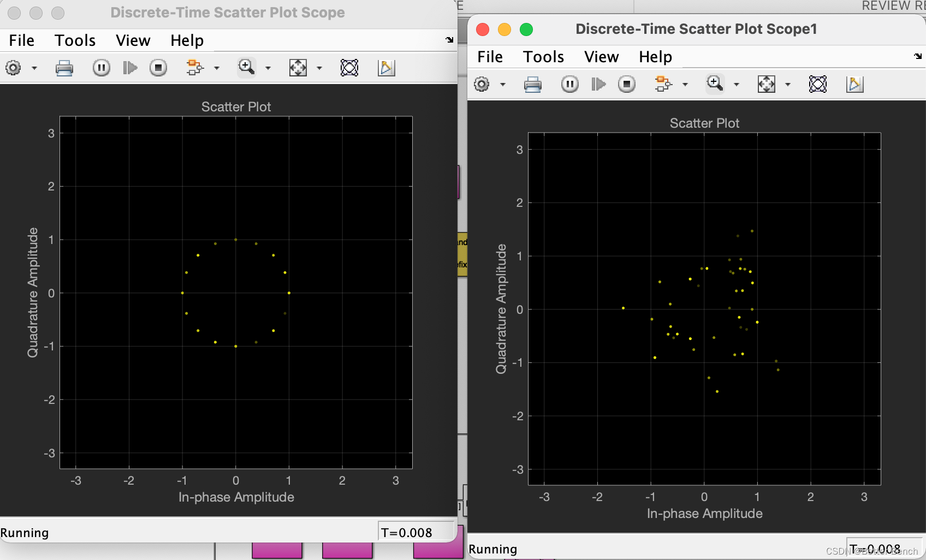Expand the autoscale dropdown in Scope1
This screenshot has height=560, width=926.
pyautogui.click(x=788, y=84)
